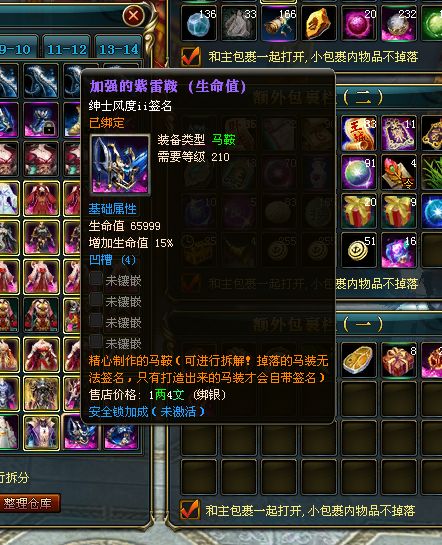The image size is (442, 545).
Task: Toggle bottom package open-with-main-bag checkbox
Action: click(190, 510)
